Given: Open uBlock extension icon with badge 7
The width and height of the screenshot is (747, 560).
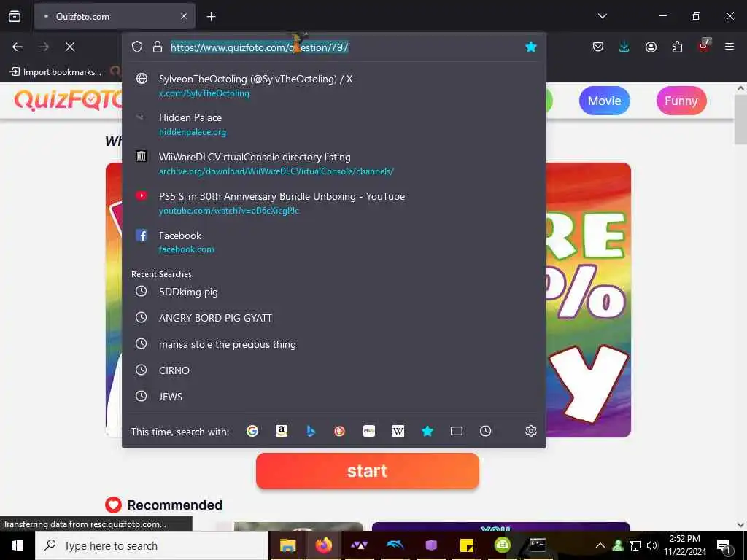Looking at the screenshot, I should pos(704,46).
